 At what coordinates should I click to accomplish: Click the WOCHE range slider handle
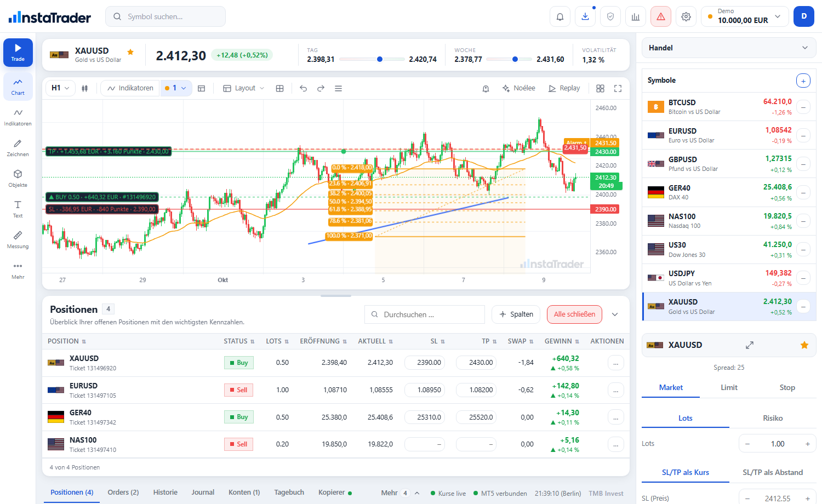click(x=515, y=59)
